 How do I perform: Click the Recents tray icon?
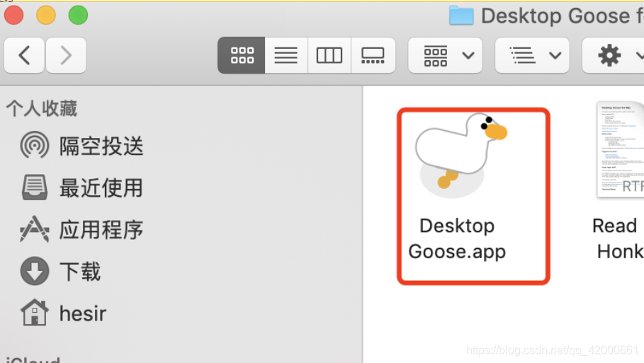coord(35,187)
